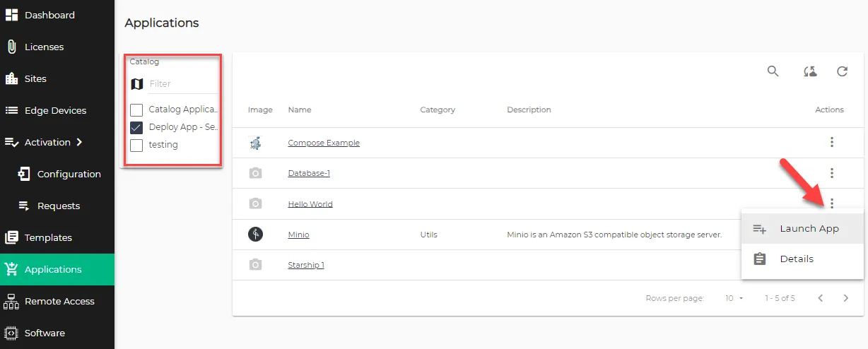Check the testing catalog checkbox
The height and width of the screenshot is (349, 868).
point(136,145)
